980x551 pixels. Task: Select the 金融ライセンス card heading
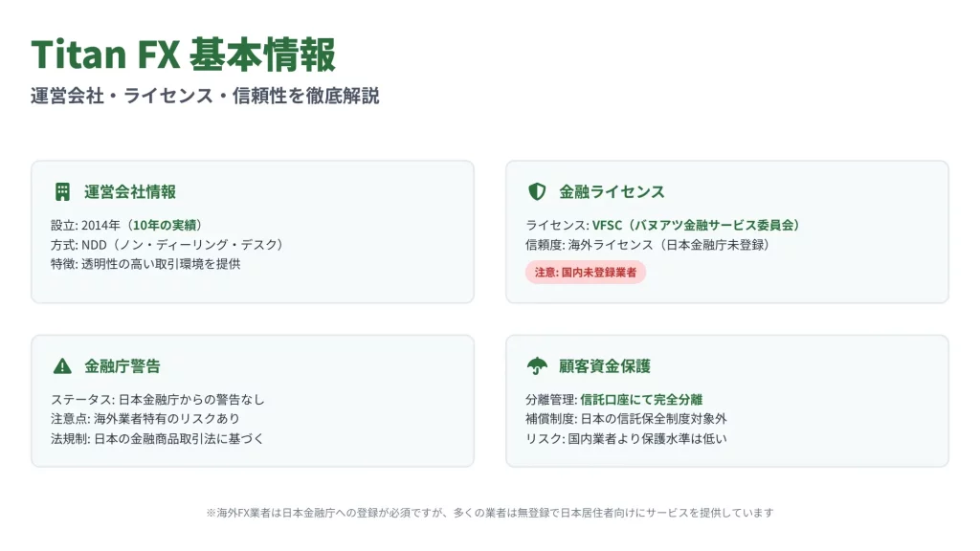pyautogui.click(x=612, y=192)
